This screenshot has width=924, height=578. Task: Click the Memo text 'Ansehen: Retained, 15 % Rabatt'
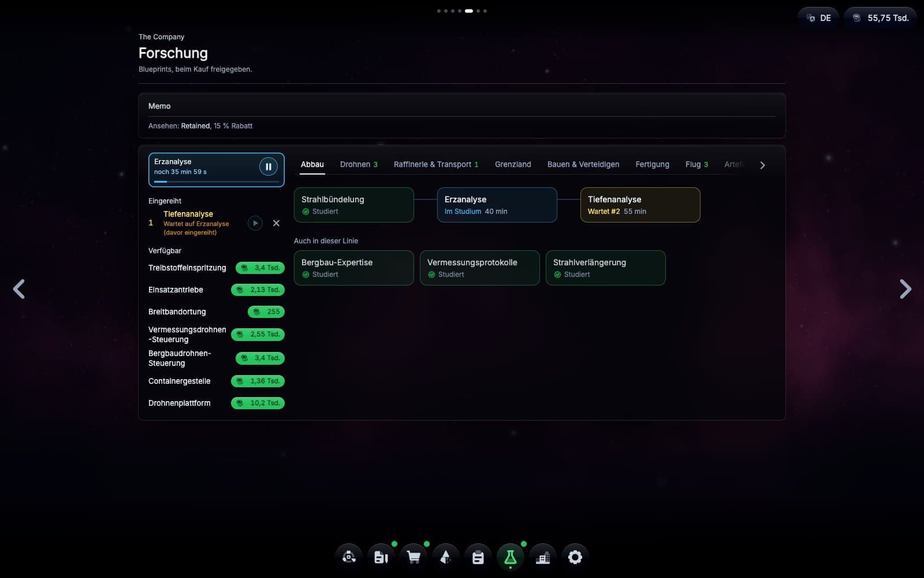pos(200,125)
